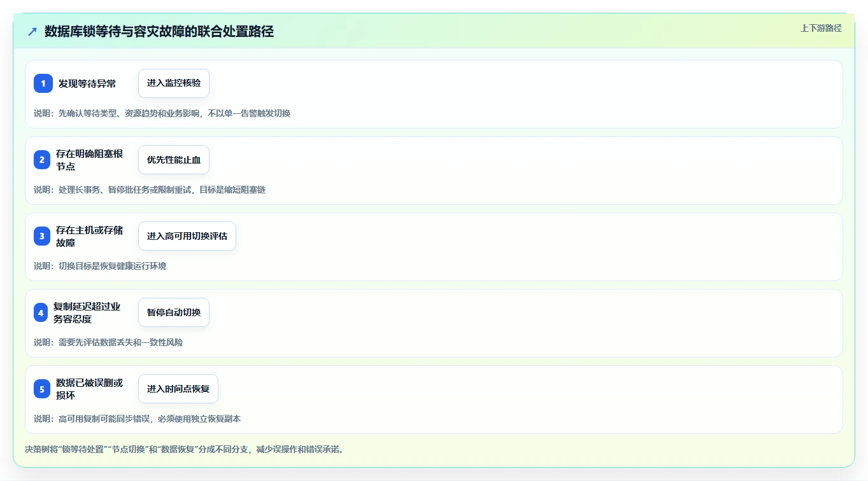Click the footer sentence starting 决策树将

(185, 449)
